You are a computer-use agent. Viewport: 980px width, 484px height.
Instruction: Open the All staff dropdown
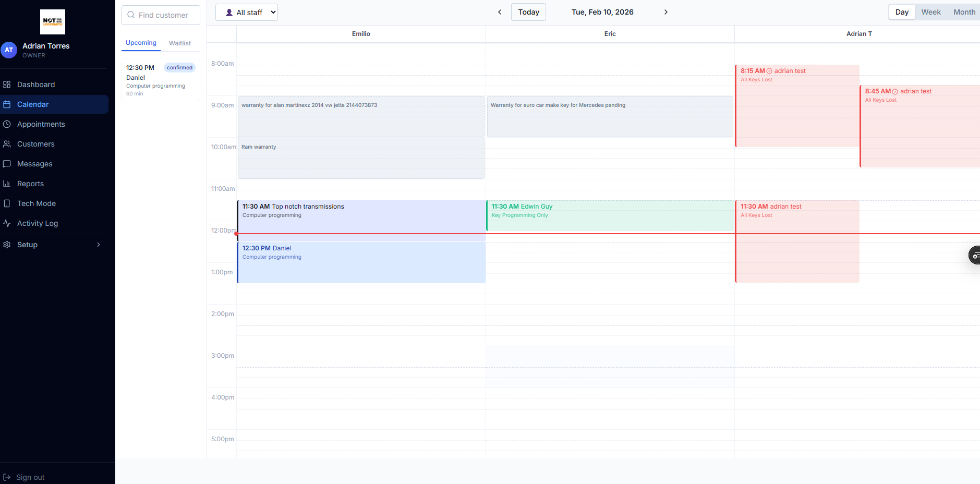click(246, 11)
